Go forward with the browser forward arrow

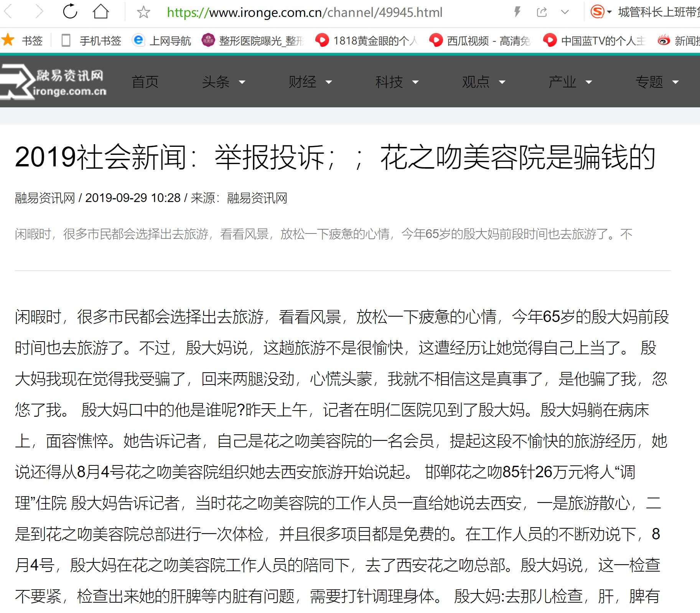click(39, 12)
